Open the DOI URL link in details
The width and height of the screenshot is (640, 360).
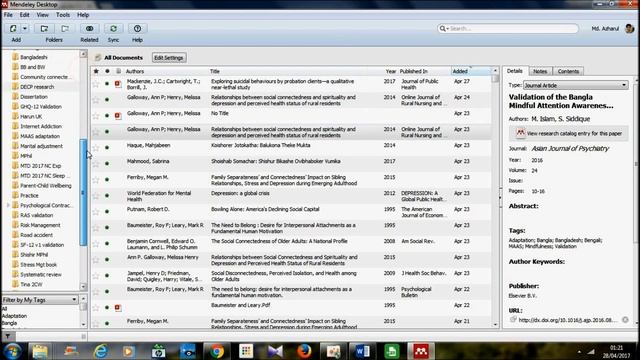pyautogui.click(x=567, y=320)
